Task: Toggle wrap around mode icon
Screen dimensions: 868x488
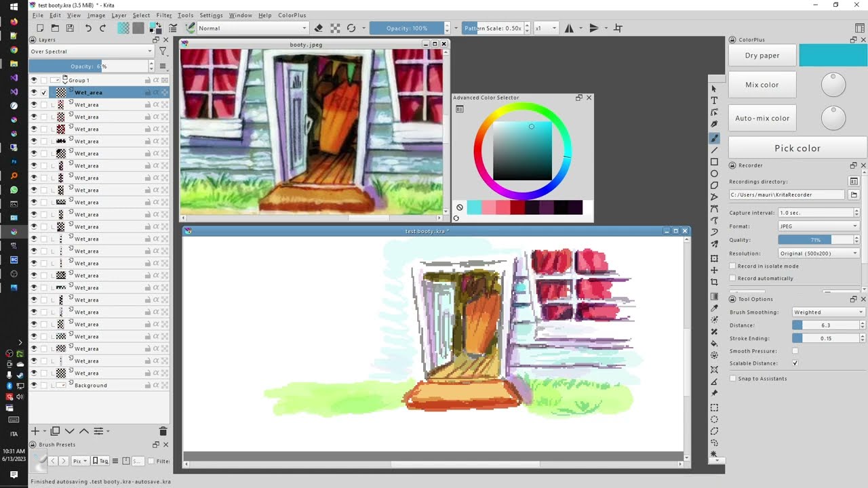Action: tap(618, 28)
